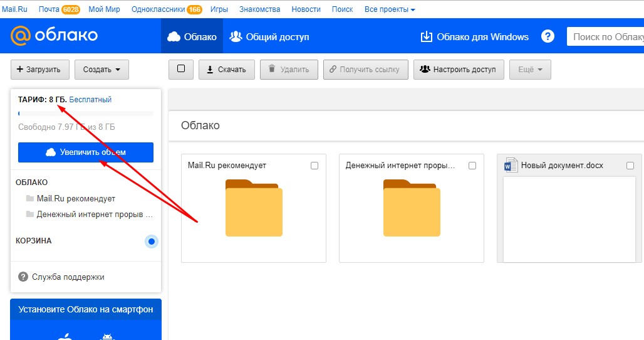Open the Денежный интернет прорыв folder thumbnail

pos(412,208)
